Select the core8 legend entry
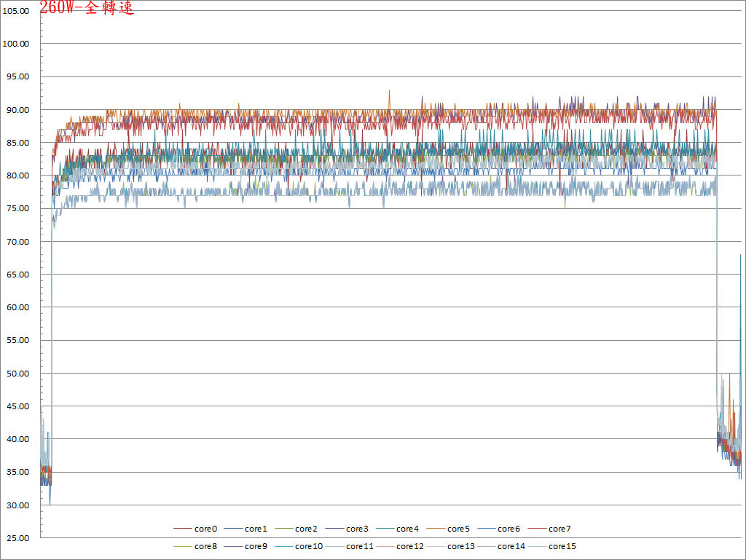 tap(195, 546)
